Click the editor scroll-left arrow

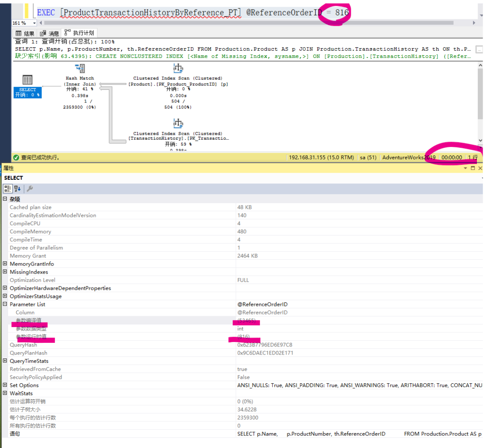point(41,23)
